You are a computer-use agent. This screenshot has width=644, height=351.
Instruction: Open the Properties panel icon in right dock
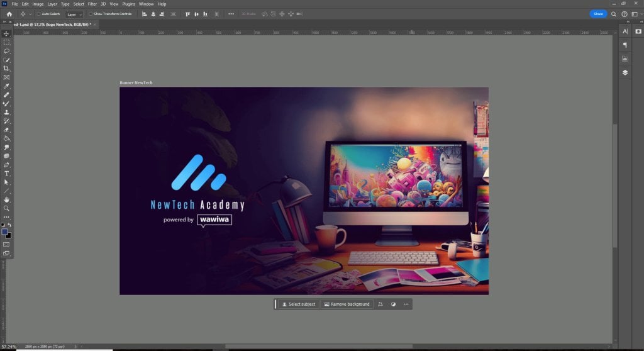point(625,58)
